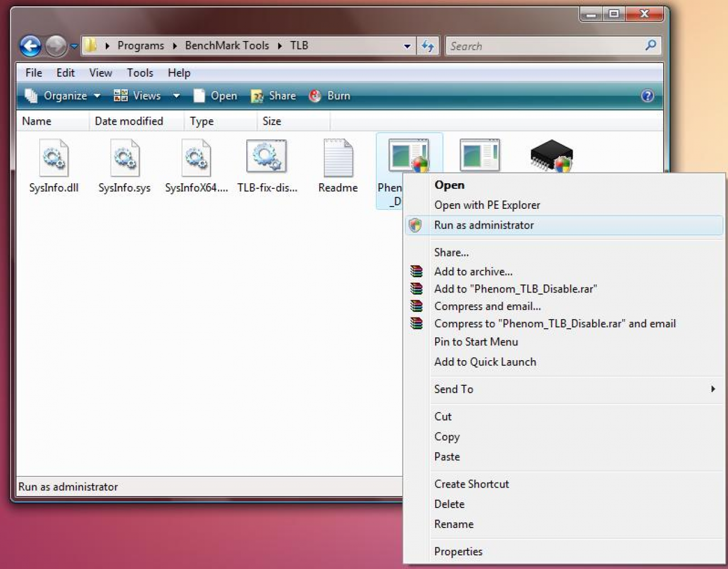Select BenchMark Tools in the breadcrumb
This screenshot has width=728, height=569.
pos(227,46)
